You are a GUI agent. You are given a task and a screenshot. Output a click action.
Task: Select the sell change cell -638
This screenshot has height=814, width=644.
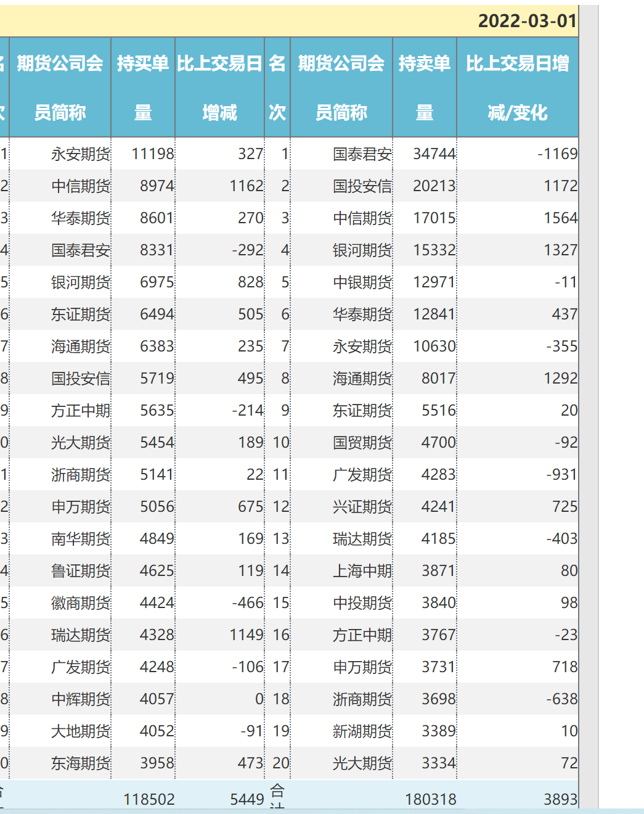click(x=518, y=699)
